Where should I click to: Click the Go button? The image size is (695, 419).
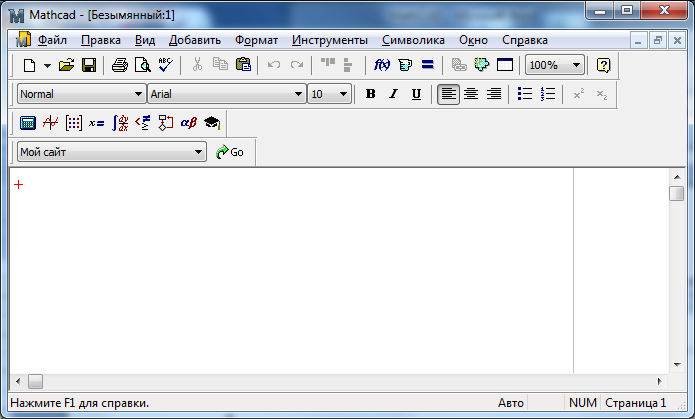point(230,152)
